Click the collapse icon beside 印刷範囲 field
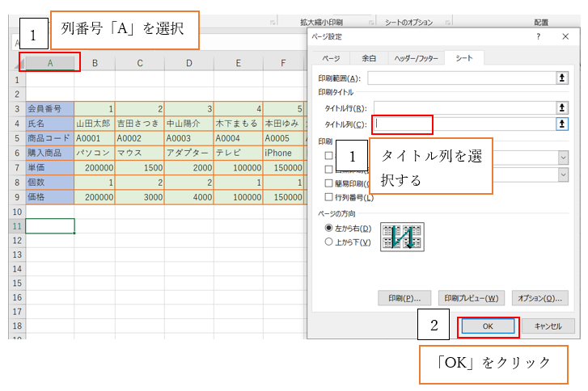 (562, 78)
